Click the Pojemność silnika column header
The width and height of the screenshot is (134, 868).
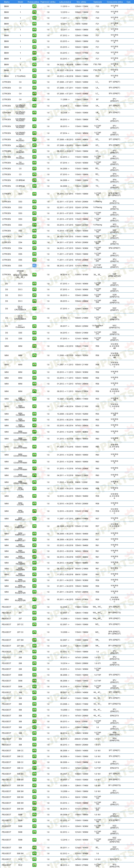click(x=48, y=2)
